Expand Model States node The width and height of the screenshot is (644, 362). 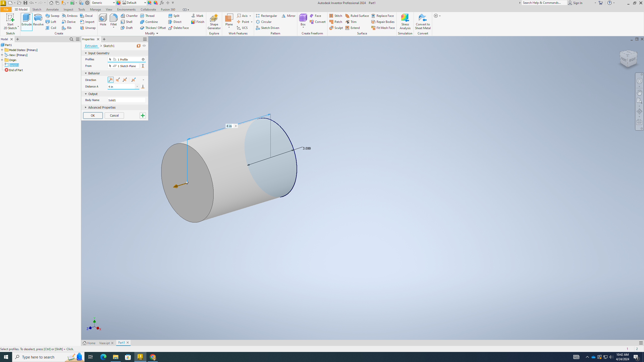coord(2,50)
